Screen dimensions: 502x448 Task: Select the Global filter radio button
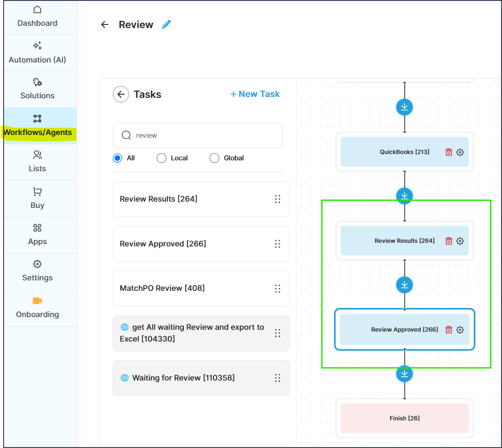pyautogui.click(x=215, y=158)
